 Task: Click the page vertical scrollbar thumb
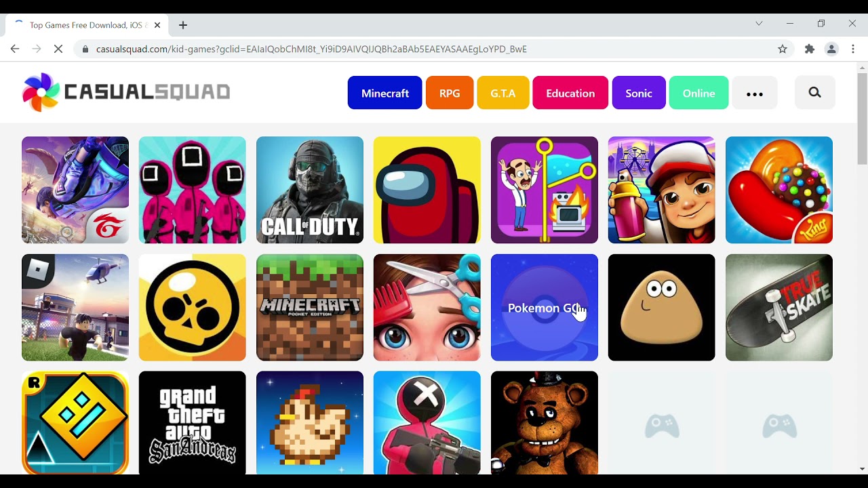862,119
